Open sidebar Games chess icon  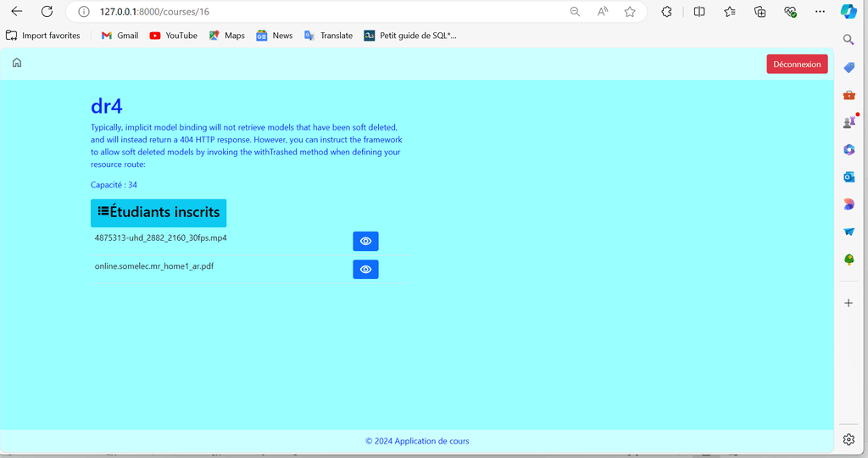pos(849,122)
